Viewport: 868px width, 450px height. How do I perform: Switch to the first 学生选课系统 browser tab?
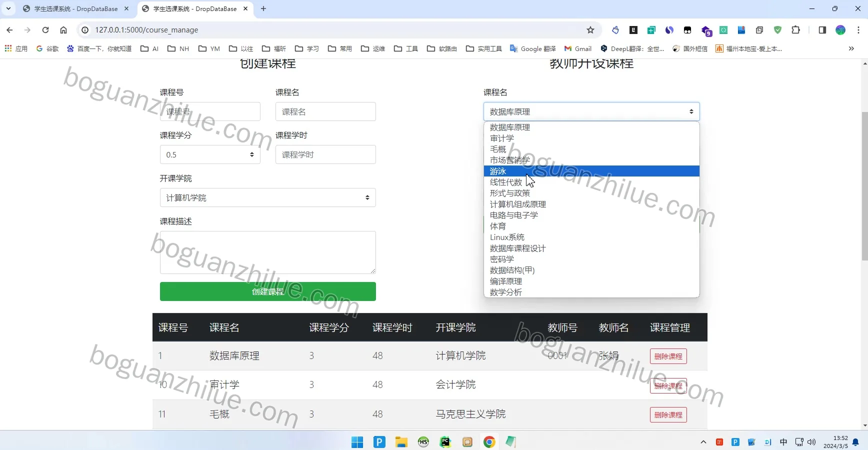76,9
